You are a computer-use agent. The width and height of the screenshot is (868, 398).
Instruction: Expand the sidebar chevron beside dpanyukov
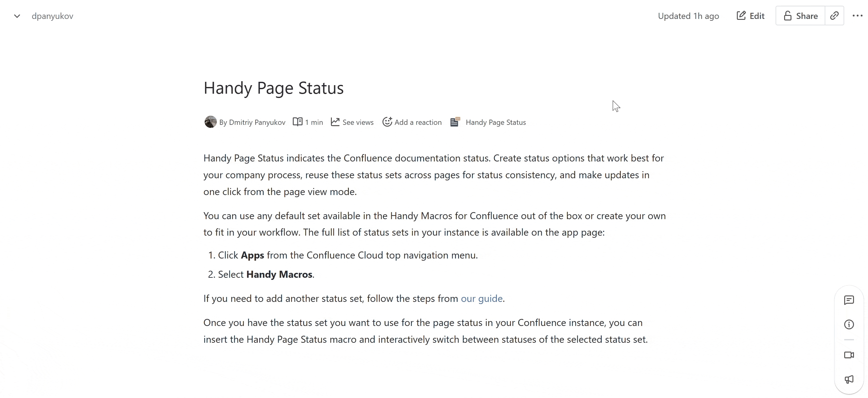coord(17,16)
